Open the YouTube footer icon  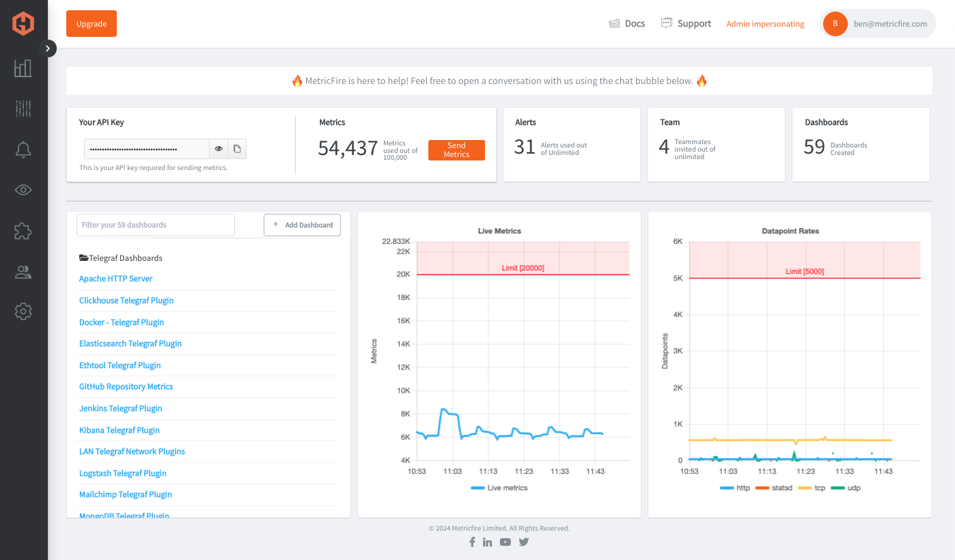[505, 542]
